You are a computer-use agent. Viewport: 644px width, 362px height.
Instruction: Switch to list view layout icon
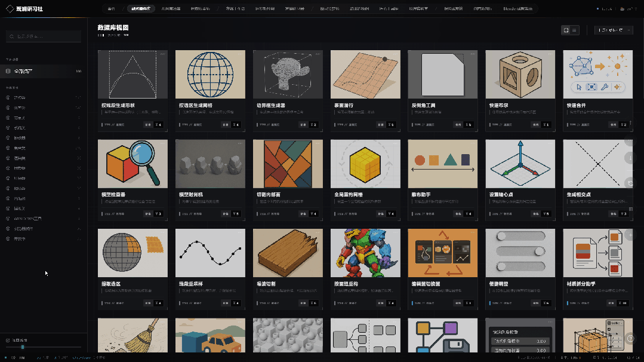(x=575, y=30)
